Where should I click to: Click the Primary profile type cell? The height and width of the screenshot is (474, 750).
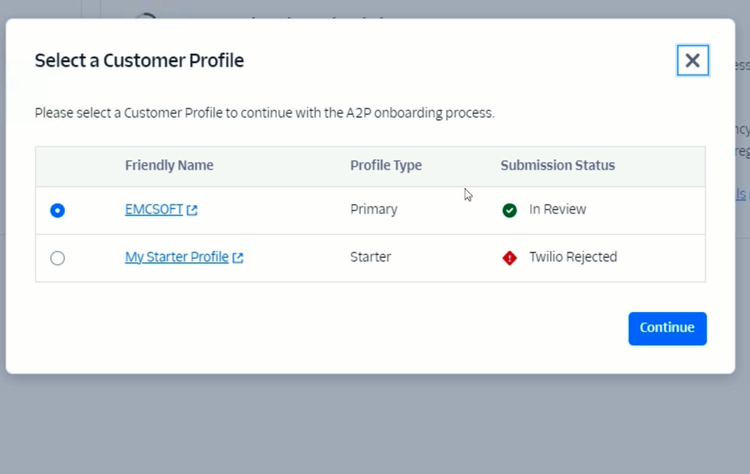point(373,210)
